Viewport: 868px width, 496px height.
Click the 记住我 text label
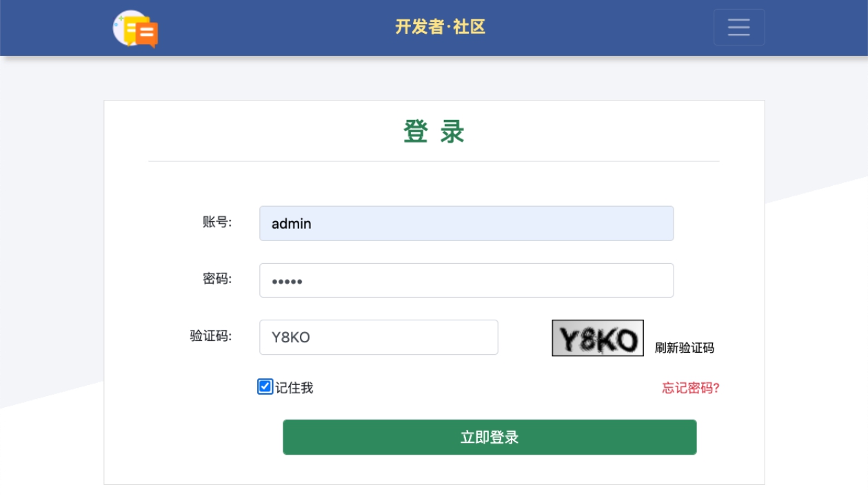click(x=294, y=388)
